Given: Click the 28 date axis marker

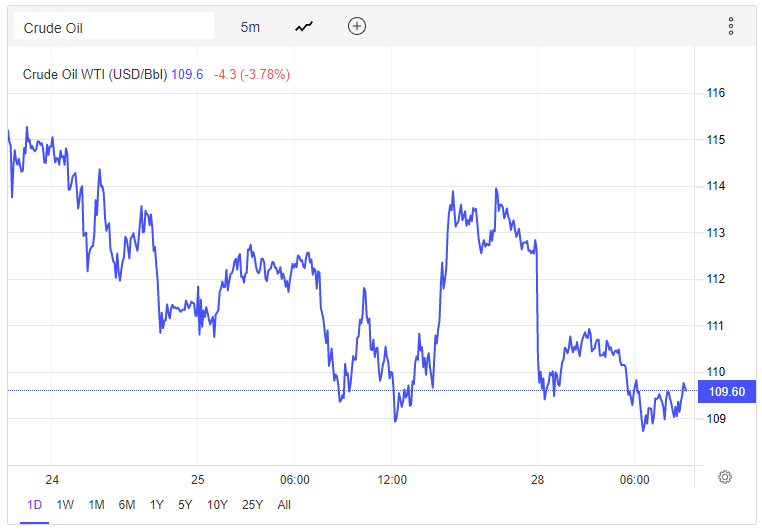Looking at the screenshot, I should pyautogui.click(x=537, y=479).
